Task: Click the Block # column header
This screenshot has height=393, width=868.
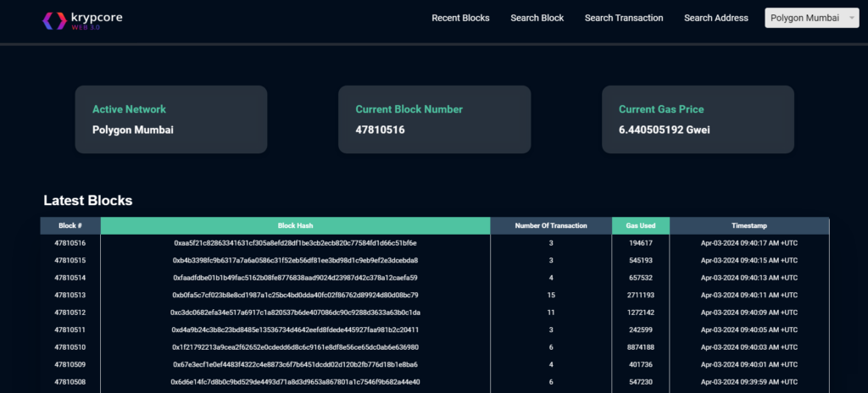Action: [x=70, y=226]
